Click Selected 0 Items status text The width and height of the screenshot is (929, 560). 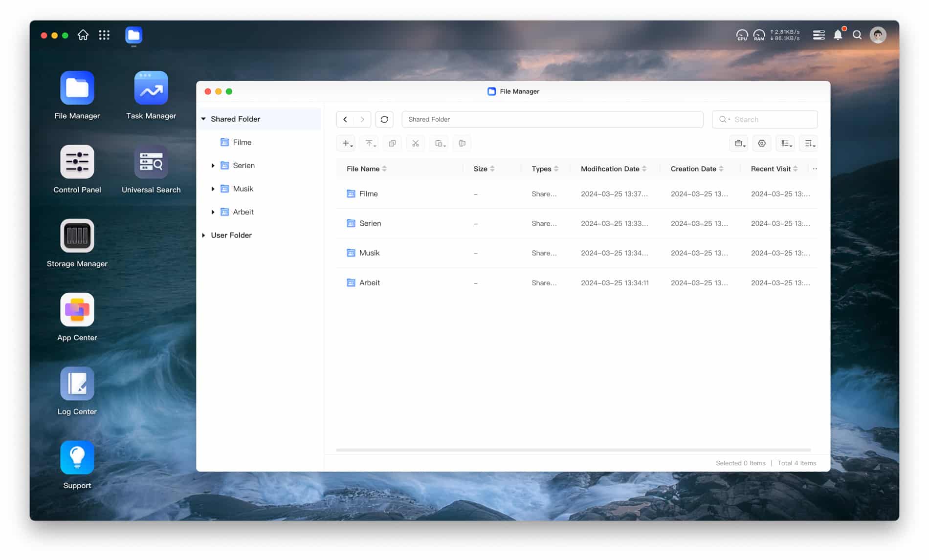point(740,463)
